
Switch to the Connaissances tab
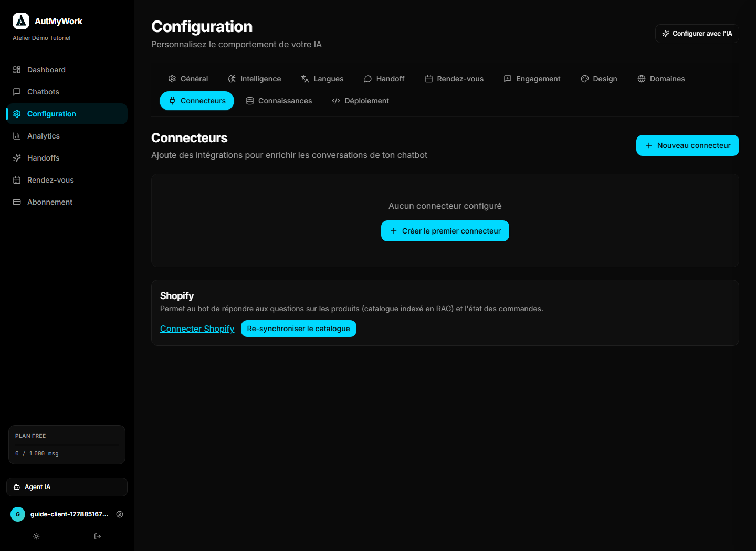(279, 101)
